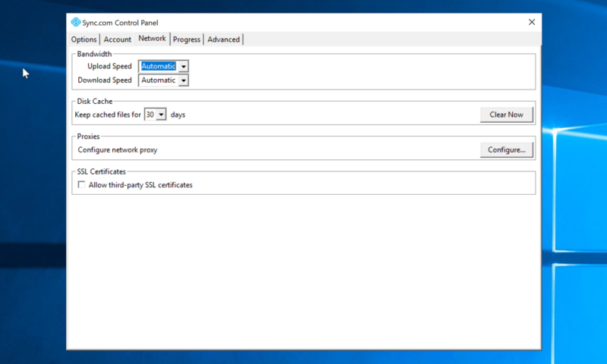The height and width of the screenshot is (364, 607).
Task: Click the 'Sync.com Control Panel' title text
Action: (x=120, y=23)
